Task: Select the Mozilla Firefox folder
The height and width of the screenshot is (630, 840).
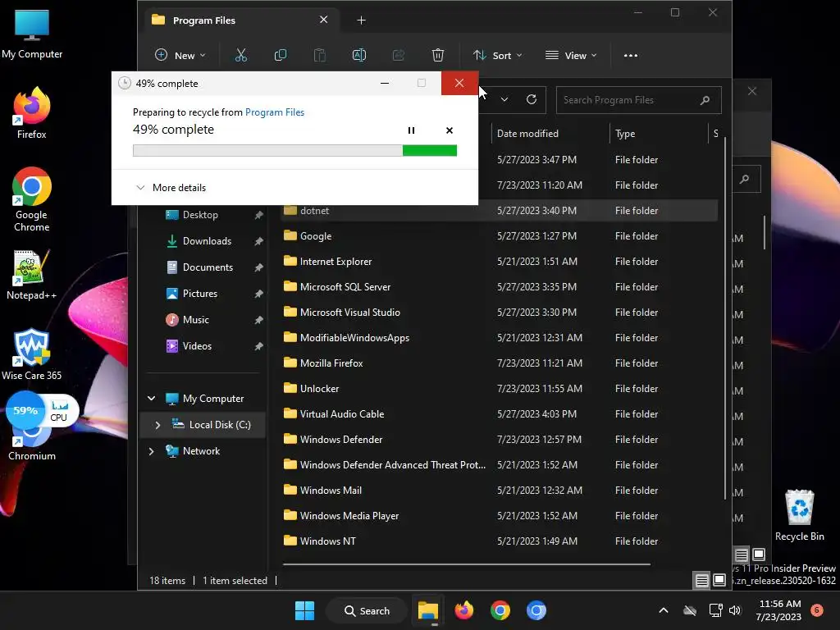Action: 500,363
